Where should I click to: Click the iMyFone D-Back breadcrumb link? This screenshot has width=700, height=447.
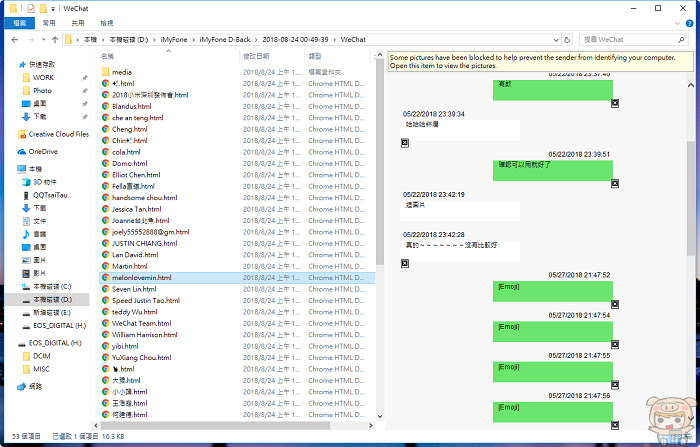pos(225,40)
